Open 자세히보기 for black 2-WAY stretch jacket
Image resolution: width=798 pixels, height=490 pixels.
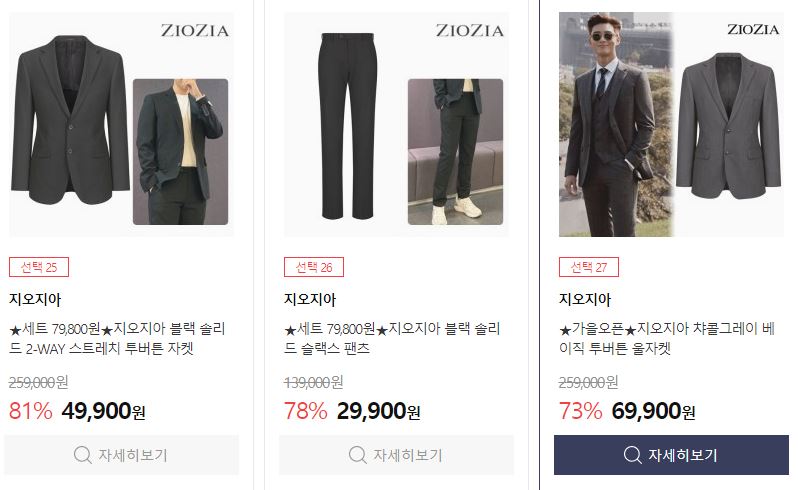(121, 455)
